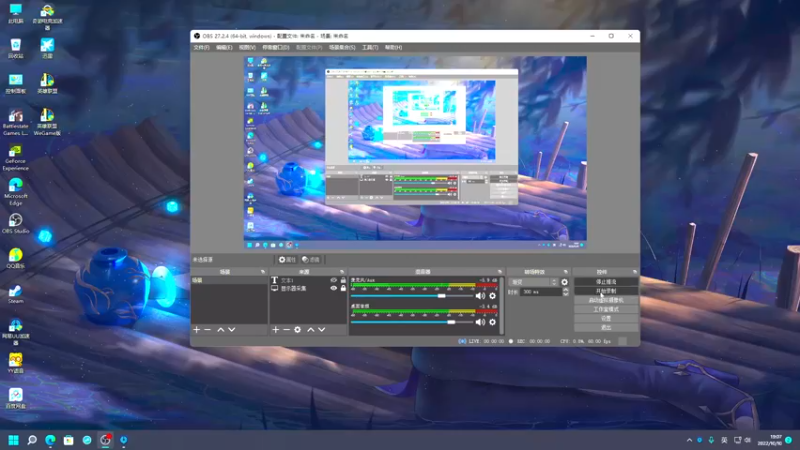800x450 pixels.
Task: Open Microsoft Edge desktop shortcut
Action: point(15,192)
